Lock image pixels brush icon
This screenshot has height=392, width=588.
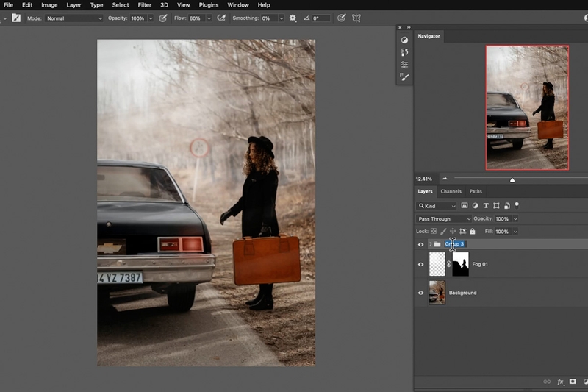[x=443, y=232]
